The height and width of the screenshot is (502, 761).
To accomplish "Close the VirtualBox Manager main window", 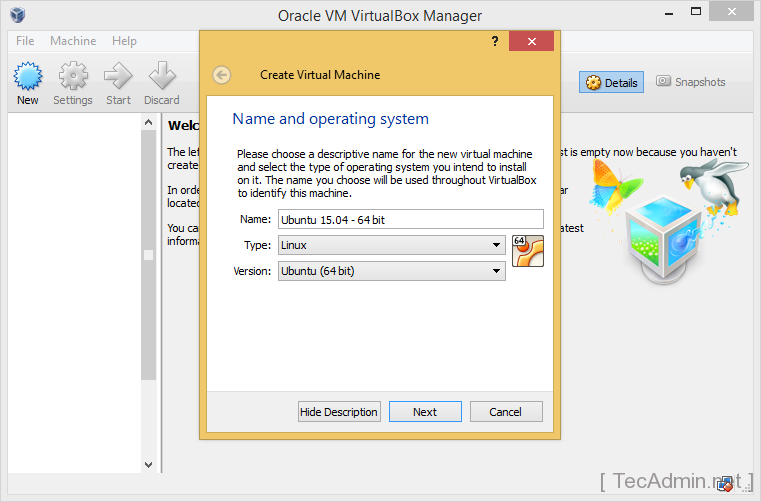I will coord(731,12).
